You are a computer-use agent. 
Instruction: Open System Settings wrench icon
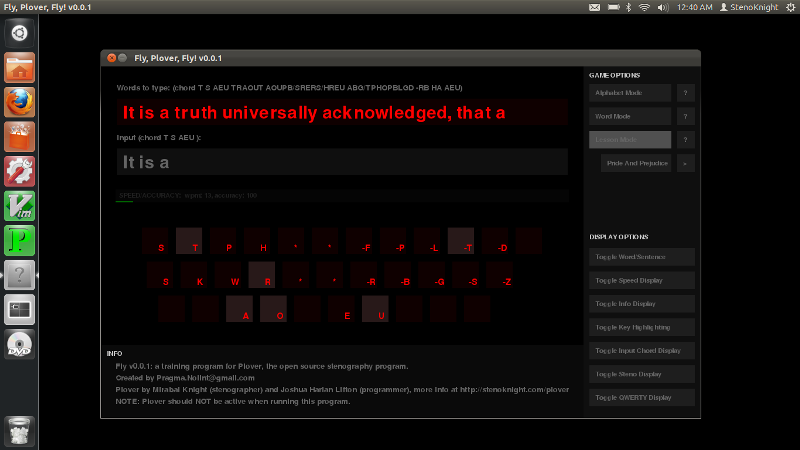click(19, 171)
